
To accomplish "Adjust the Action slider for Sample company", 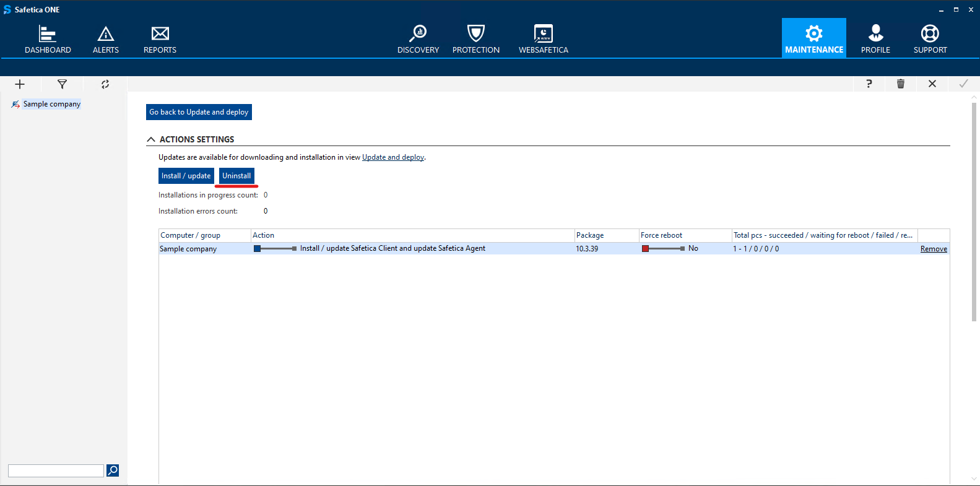I will pos(275,248).
